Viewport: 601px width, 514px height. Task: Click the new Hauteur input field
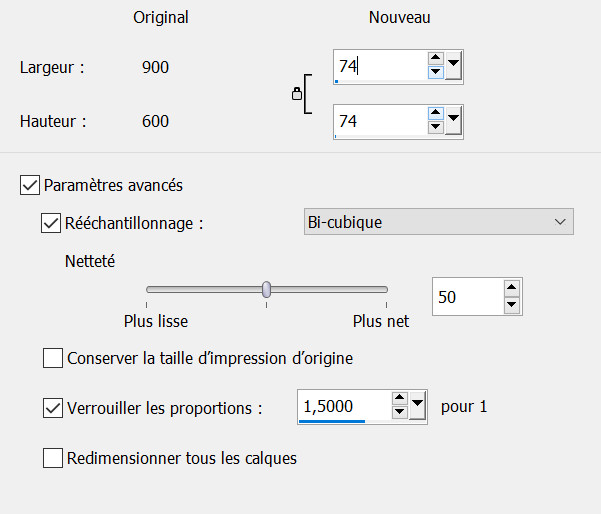tap(380, 122)
